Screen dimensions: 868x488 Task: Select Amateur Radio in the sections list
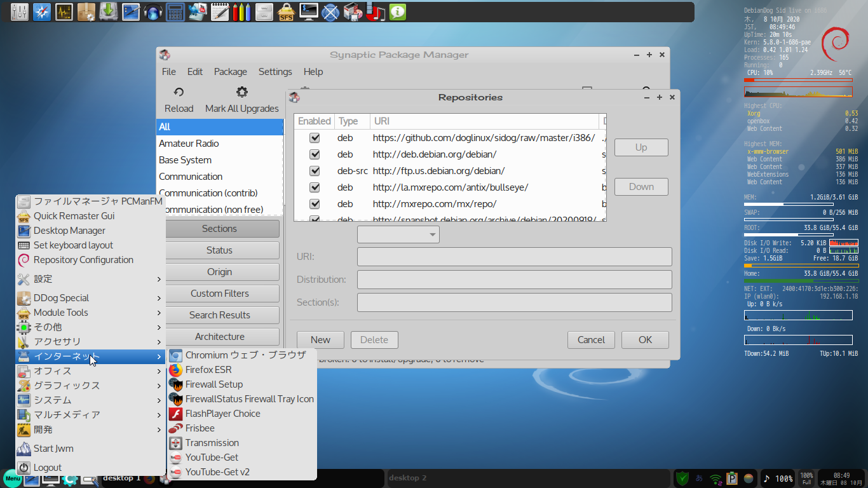(219, 144)
